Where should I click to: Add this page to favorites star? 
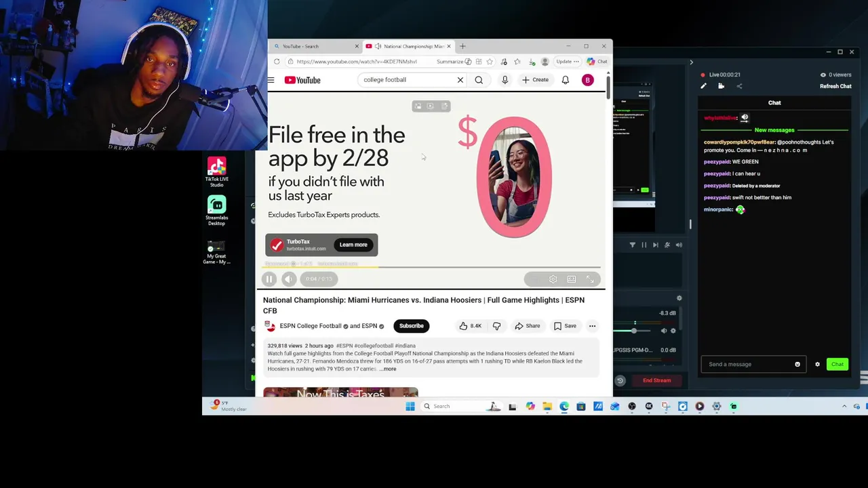pyautogui.click(x=490, y=62)
